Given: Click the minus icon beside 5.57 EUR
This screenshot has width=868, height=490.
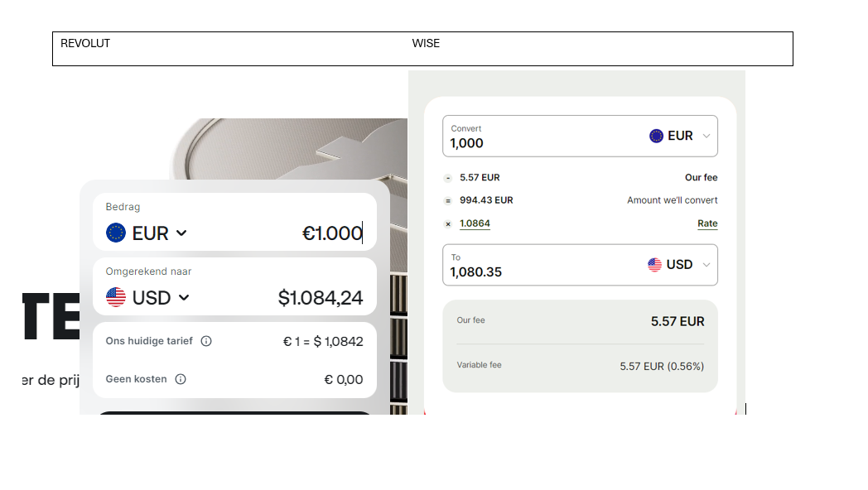Looking at the screenshot, I should [448, 178].
